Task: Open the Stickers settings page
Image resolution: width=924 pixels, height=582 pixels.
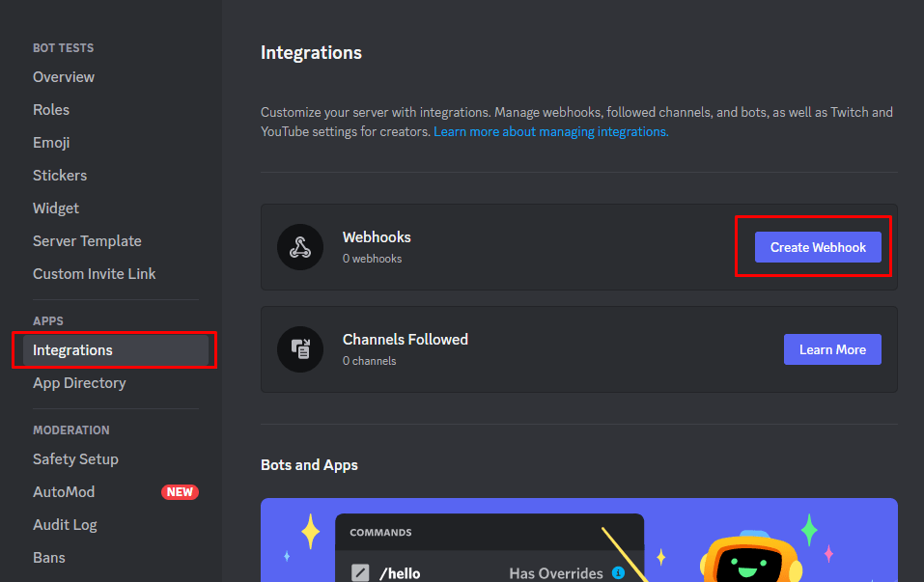Action: coord(60,175)
